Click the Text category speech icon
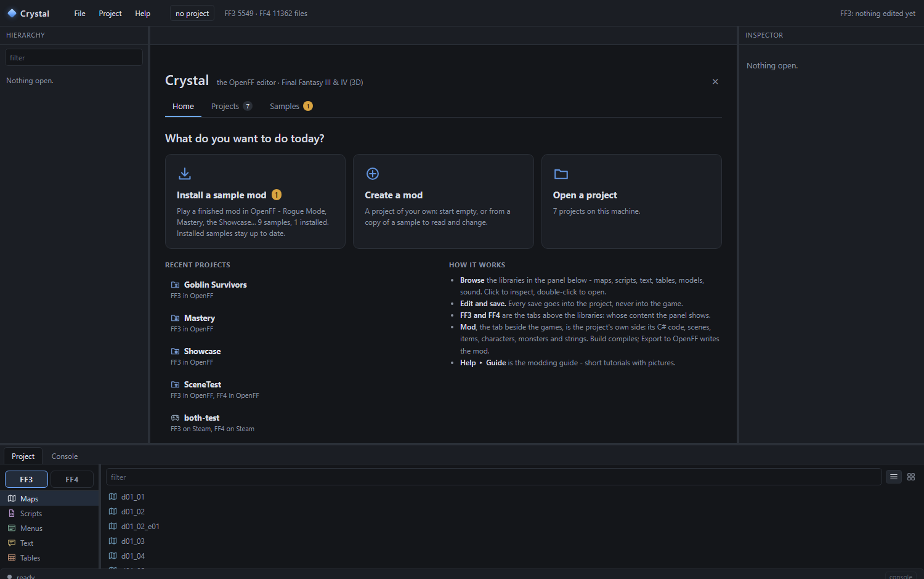The width and height of the screenshot is (924, 579). click(12, 543)
